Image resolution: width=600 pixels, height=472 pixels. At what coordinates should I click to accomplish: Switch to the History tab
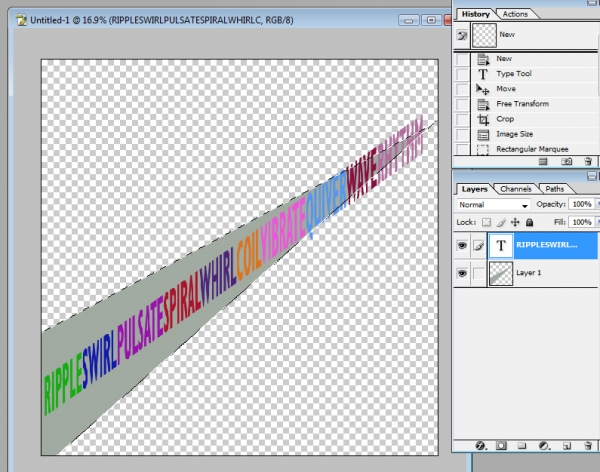click(x=475, y=14)
